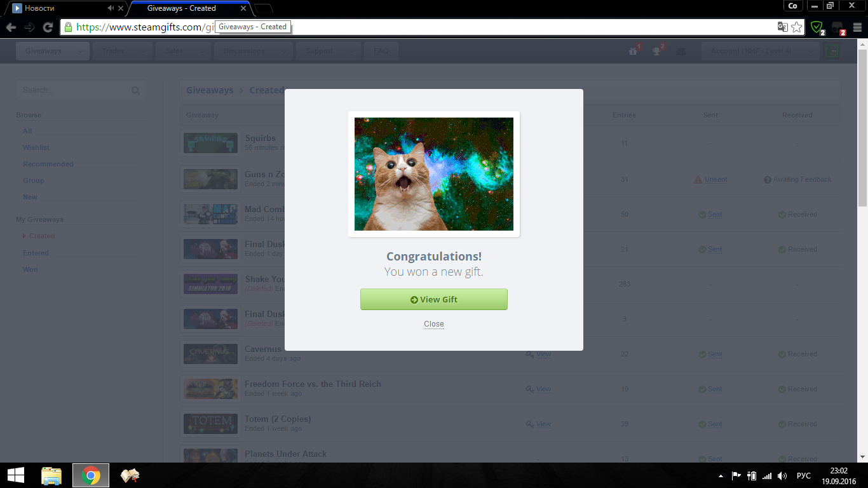Click the Unsent link for Guns n Zombies
868x488 pixels.
click(x=716, y=180)
